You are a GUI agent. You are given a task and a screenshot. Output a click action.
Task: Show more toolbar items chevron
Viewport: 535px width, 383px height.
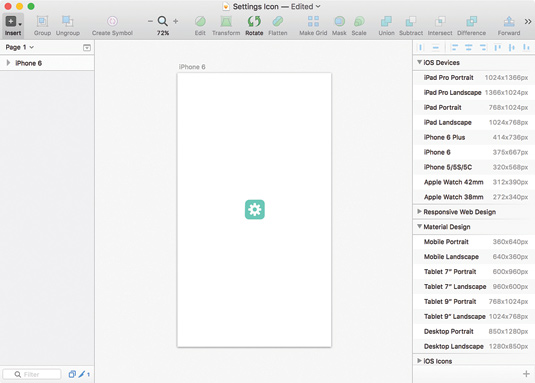click(528, 22)
